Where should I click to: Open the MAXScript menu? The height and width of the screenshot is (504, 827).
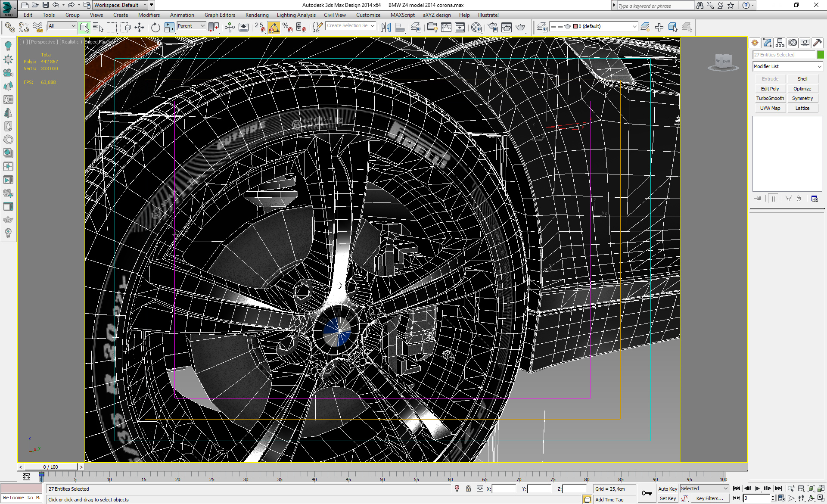(402, 15)
